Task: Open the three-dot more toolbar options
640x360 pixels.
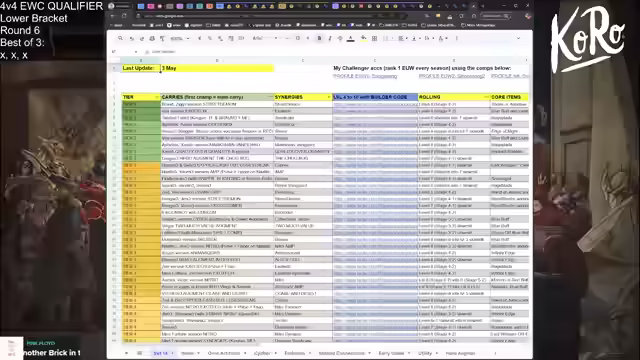Action: point(456,38)
